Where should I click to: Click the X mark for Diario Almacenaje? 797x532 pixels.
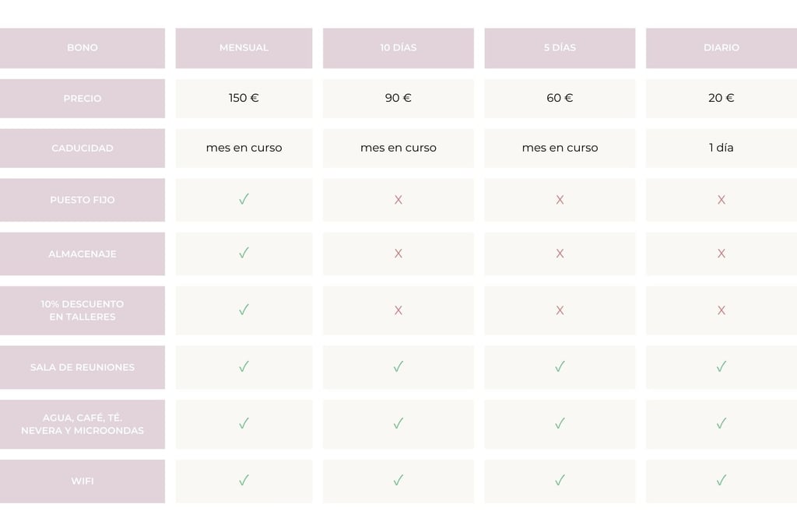pyautogui.click(x=722, y=254)
